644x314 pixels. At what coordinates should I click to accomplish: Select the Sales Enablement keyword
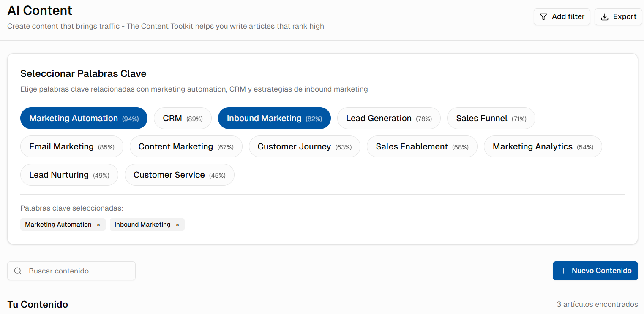point(422,147)
